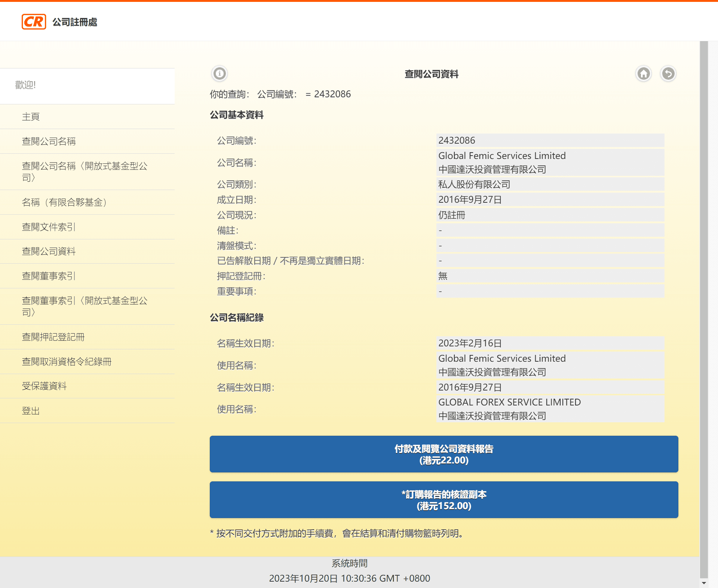Open 查閱文件索引 in sidebar
This screenshot has height=588, width=718.
pyautogui.click(x=87, y=227)
